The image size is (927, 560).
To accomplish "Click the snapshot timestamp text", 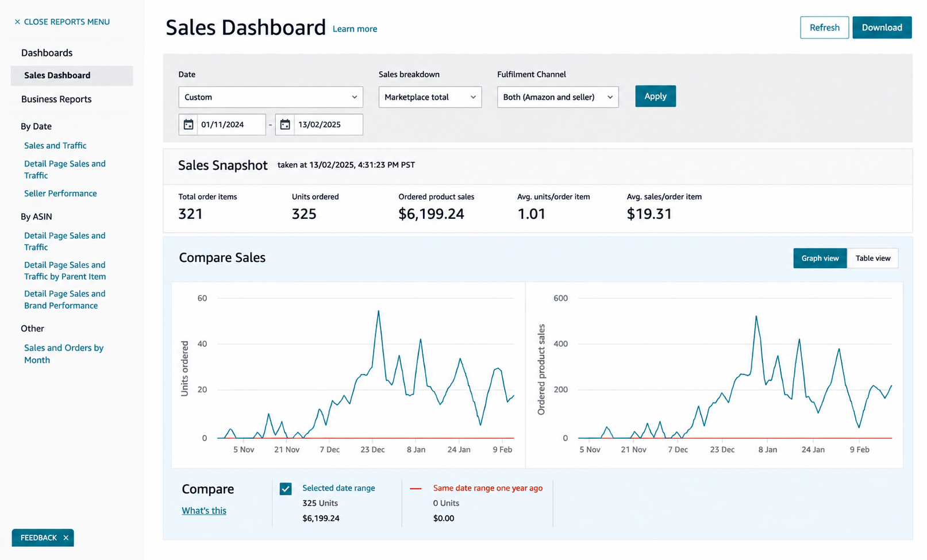I will point(346,165).
